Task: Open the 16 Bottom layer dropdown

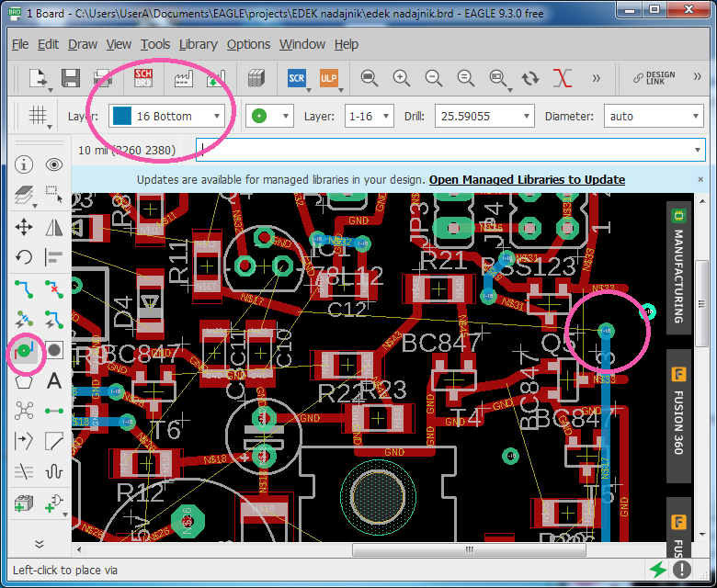Action: click(166, 117)
